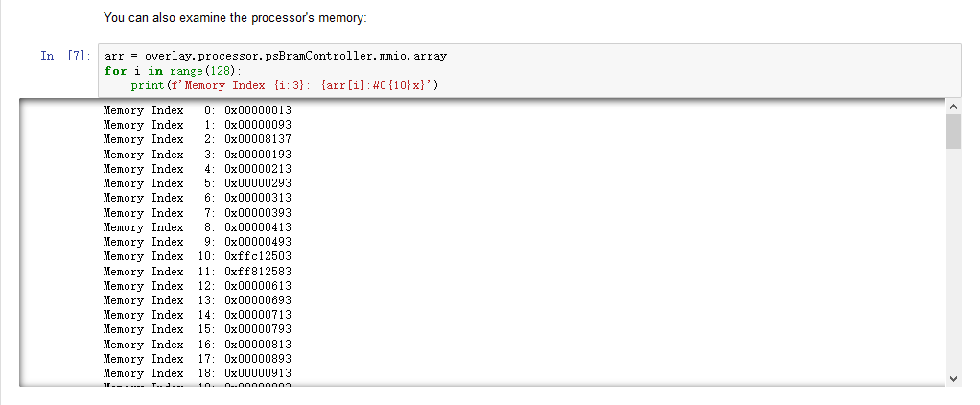This screenshot has height=405, width=980.
Task: Click the output area scrollbar thumb
Action: [953, 131]
